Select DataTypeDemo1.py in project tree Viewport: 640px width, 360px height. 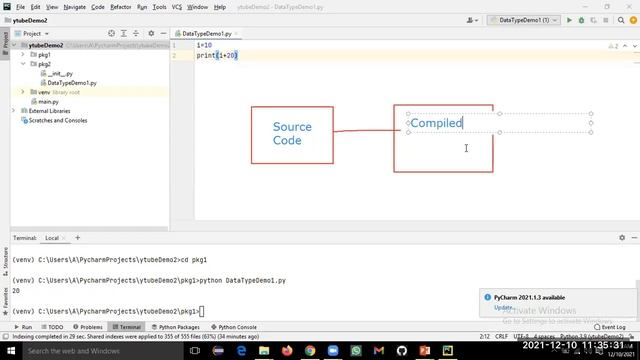point(68,83)
